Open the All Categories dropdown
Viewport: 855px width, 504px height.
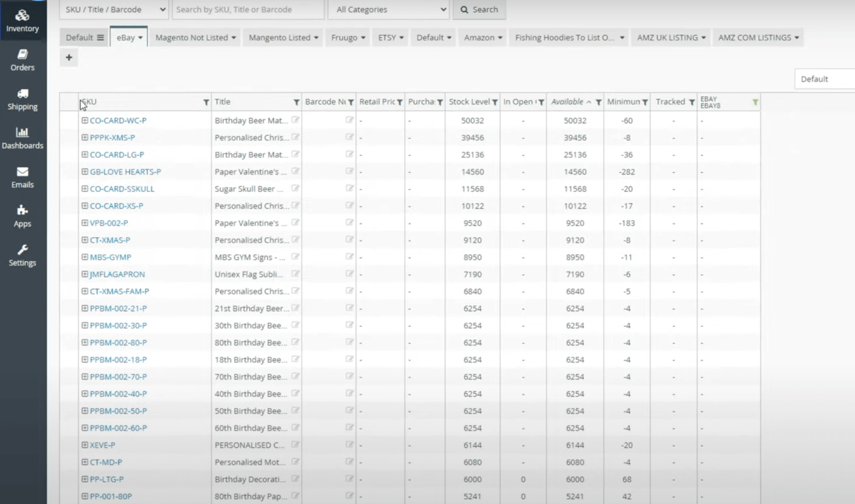point(388,9)
